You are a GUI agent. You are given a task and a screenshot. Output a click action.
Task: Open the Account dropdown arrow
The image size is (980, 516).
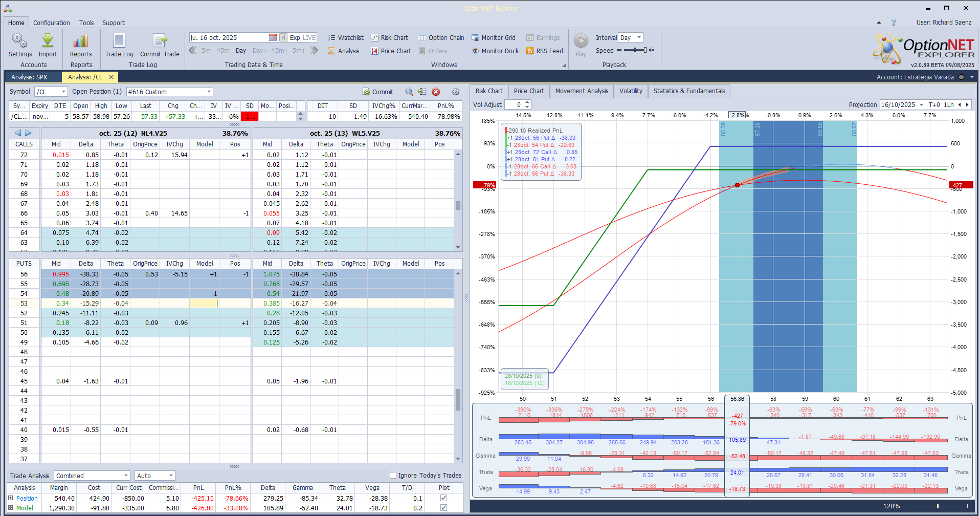(x=972, y=77)
